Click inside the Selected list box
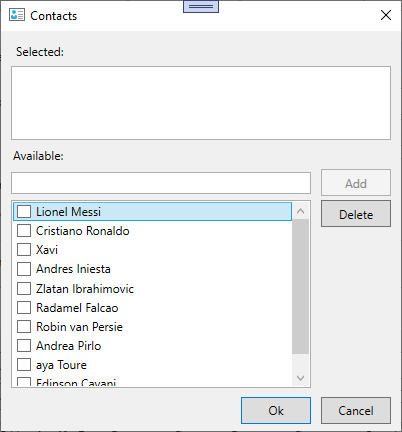 tap(201, 103)
